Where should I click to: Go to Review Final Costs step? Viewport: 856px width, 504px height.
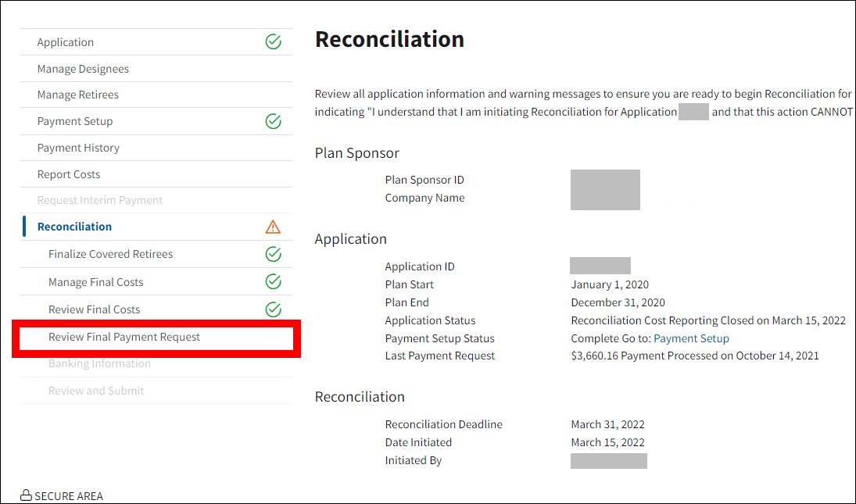pos(95,309)
